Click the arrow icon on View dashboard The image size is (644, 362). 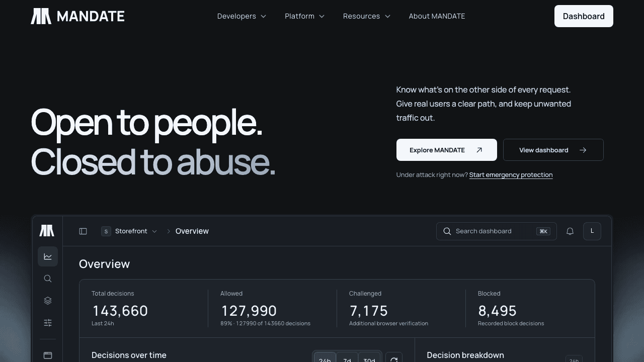point(583,150)
